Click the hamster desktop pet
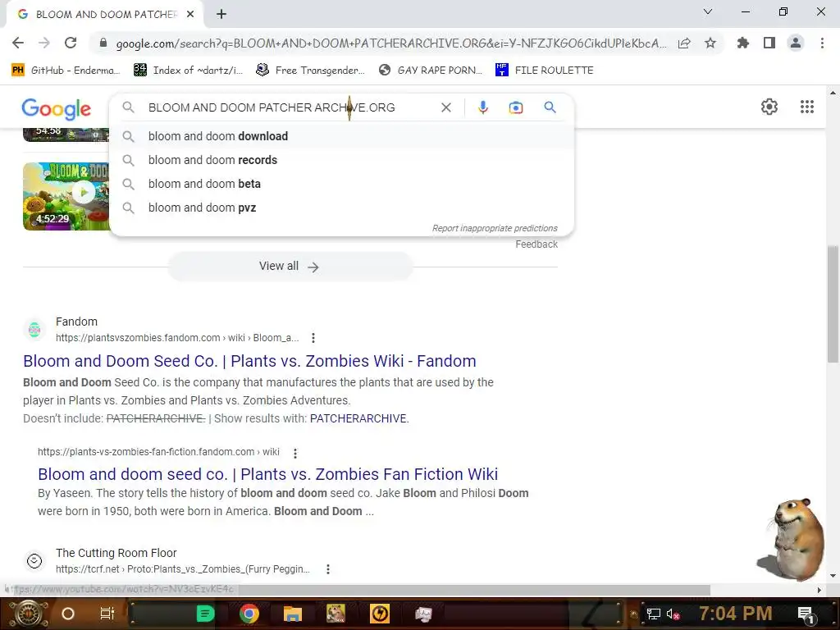 790,540
